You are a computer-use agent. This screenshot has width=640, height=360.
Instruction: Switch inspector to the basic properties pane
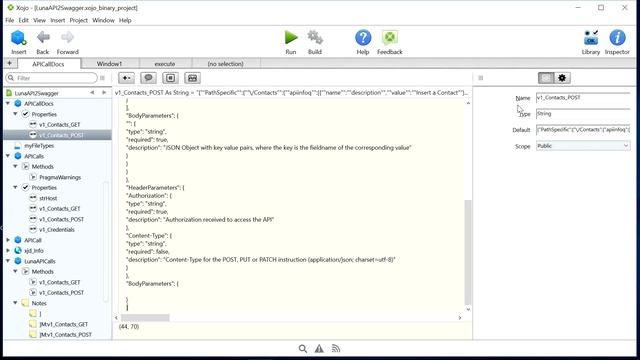[546, 78]
